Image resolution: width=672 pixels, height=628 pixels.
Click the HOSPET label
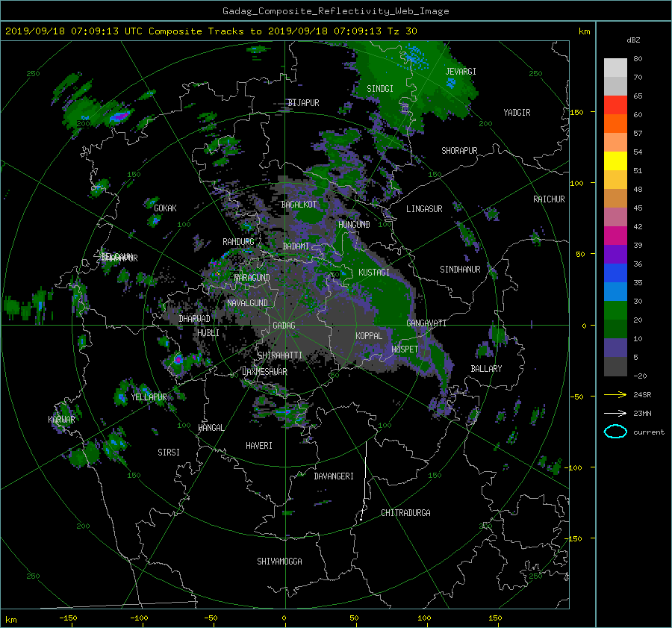(405, 349)
